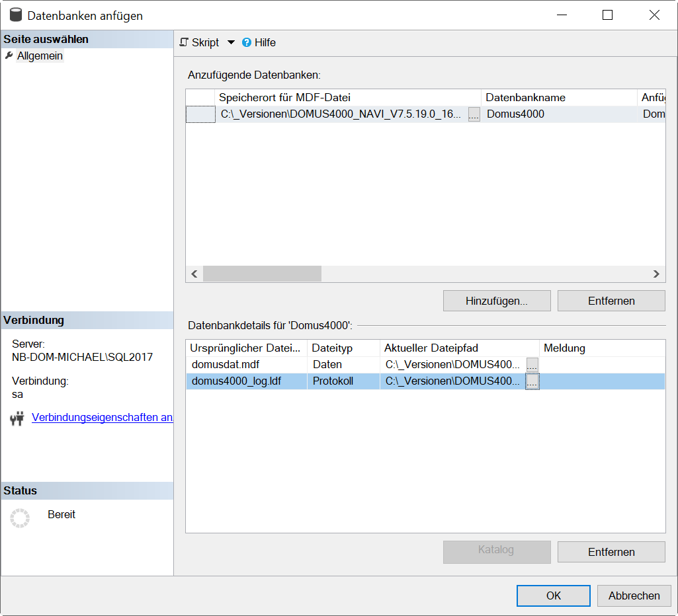
Task: Click the MDF path cell C:\_Versionen\DOMUS4000_NAVI
Action: tap(341, 114)
